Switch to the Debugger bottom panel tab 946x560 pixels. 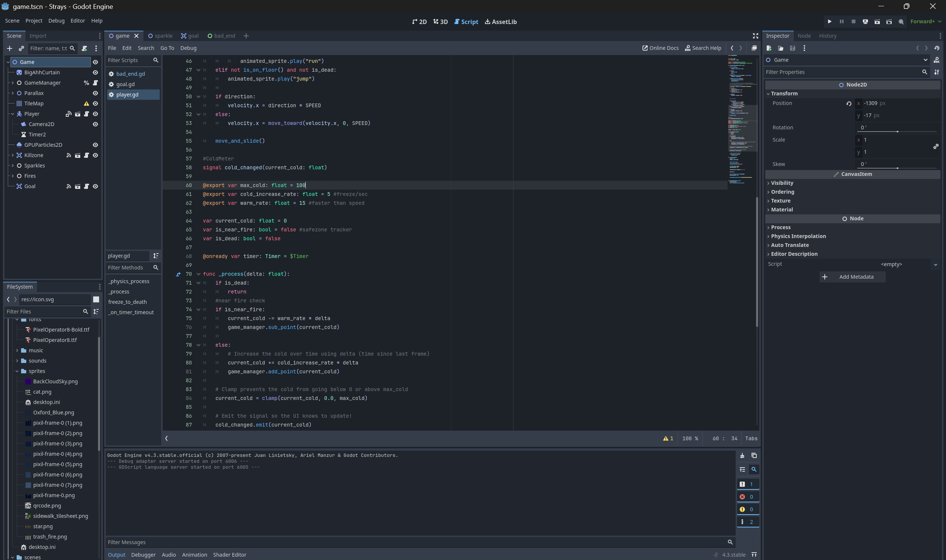[143, 555]
